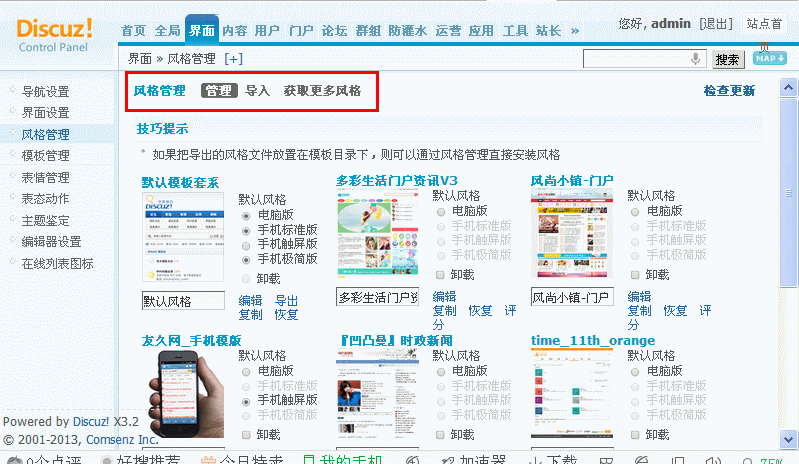Viewport: 799px width, 464px height.
Task: Select 电脑版 radio for 多彩生活门户资讯V3
Action: coord(441,212)
